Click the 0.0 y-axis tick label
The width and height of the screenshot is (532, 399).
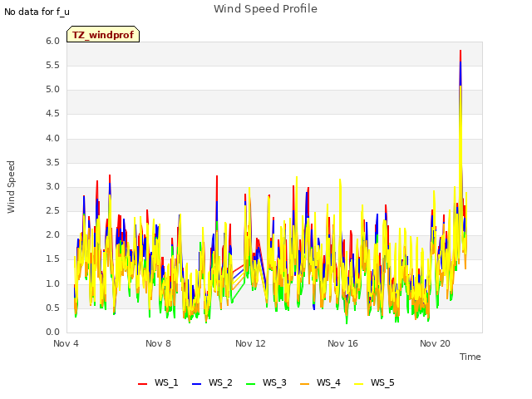(52, 332)
